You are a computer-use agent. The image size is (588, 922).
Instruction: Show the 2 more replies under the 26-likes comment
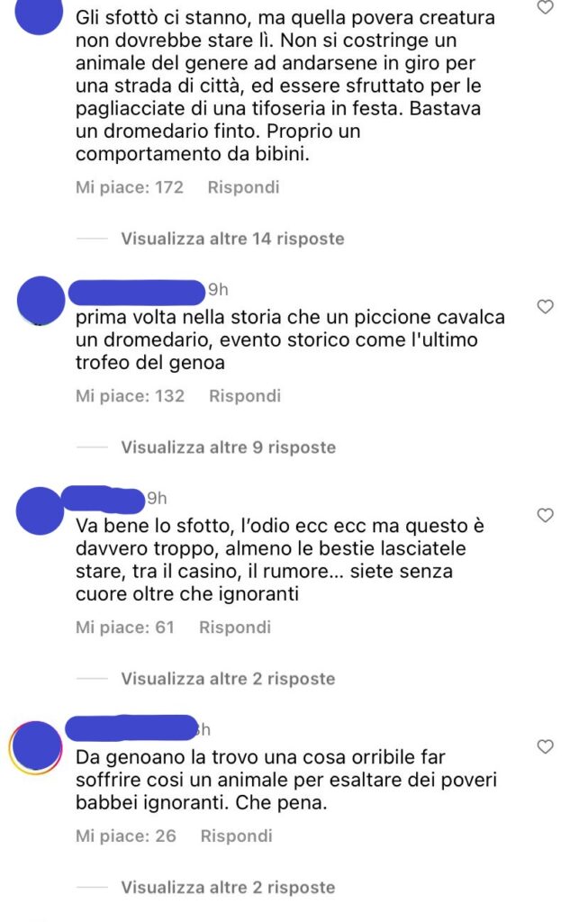[x=228, y=887]
